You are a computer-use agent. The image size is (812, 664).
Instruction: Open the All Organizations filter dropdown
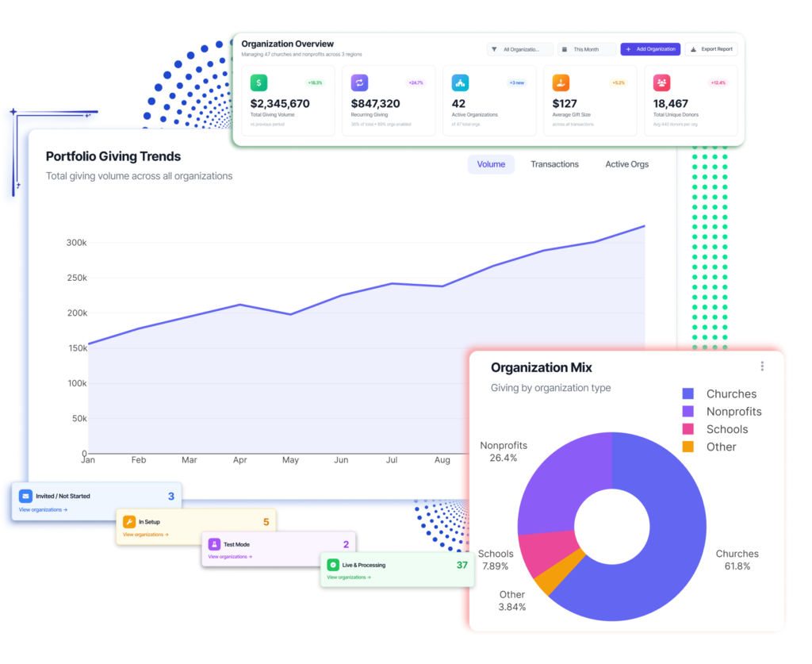[x=520, y=49]
